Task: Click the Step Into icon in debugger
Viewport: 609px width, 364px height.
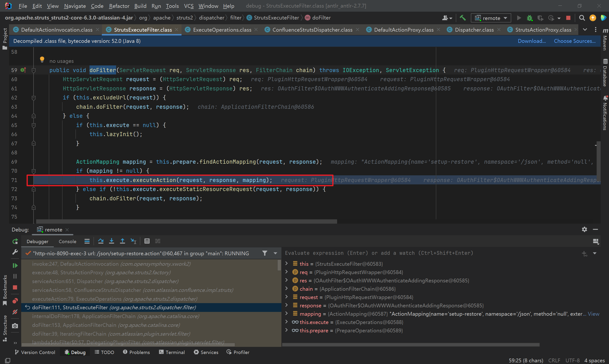Action: click(x=112, y=241)
